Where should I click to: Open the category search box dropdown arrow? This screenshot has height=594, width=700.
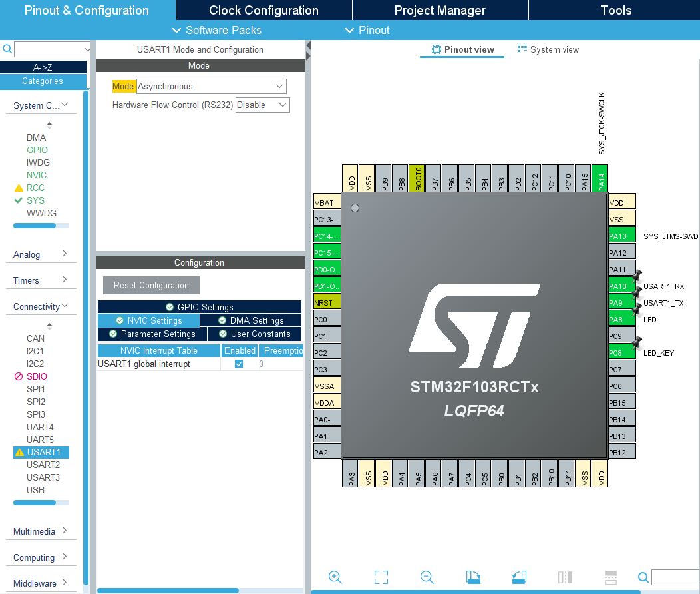point(87,49)
